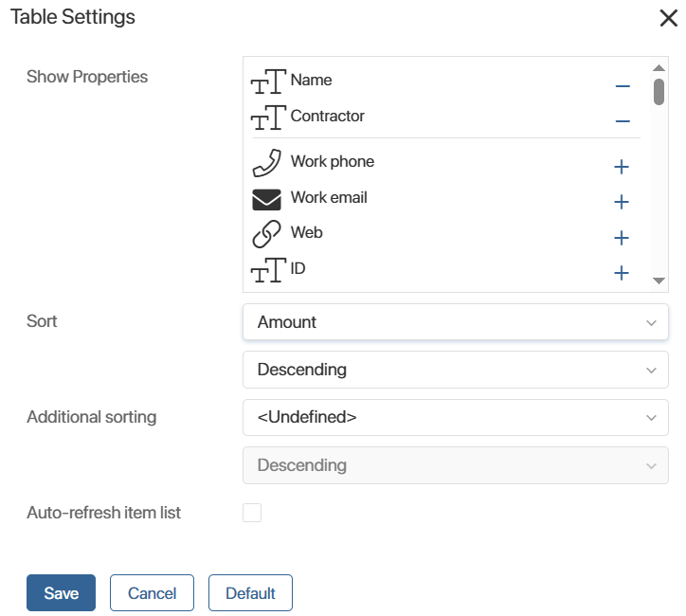This screenshot has width=686, height=616.
Task: Open the Sort field dropdown showing Amount
Action: [455, 322]
